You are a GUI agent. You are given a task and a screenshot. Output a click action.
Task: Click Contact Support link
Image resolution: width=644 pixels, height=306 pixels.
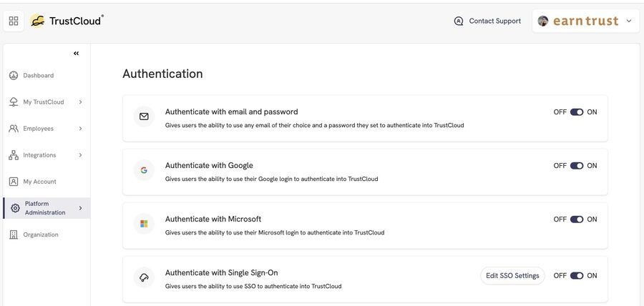(495, 21)
